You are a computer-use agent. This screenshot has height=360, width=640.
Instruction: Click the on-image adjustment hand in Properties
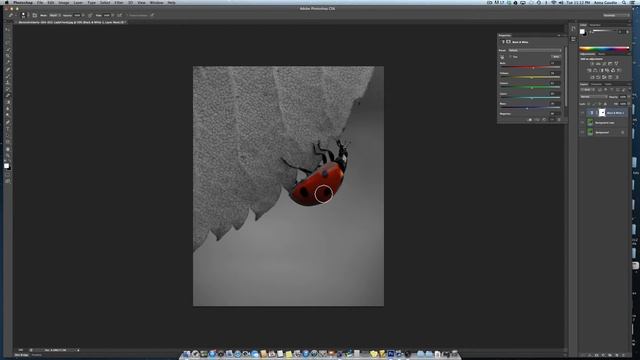tap(502, 57)
